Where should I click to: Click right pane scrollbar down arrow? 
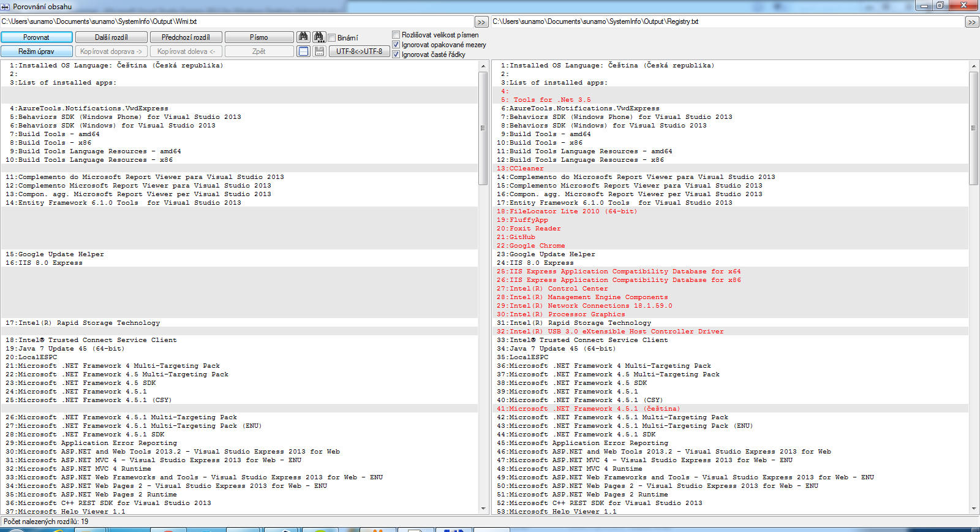(974, 509)
